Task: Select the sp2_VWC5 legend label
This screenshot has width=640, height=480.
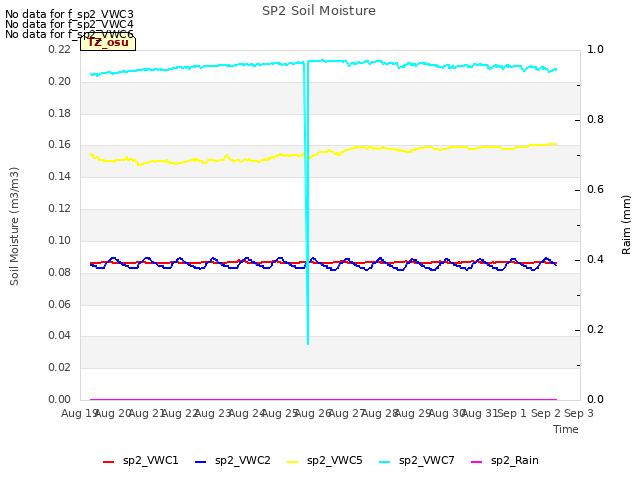Action: (335, 460)
